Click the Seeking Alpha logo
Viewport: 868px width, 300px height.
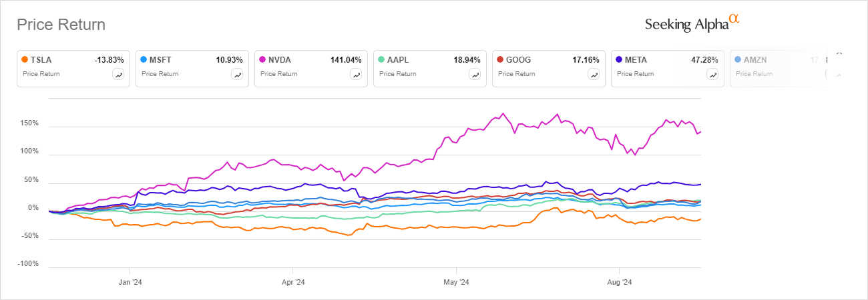coord(692,24)
